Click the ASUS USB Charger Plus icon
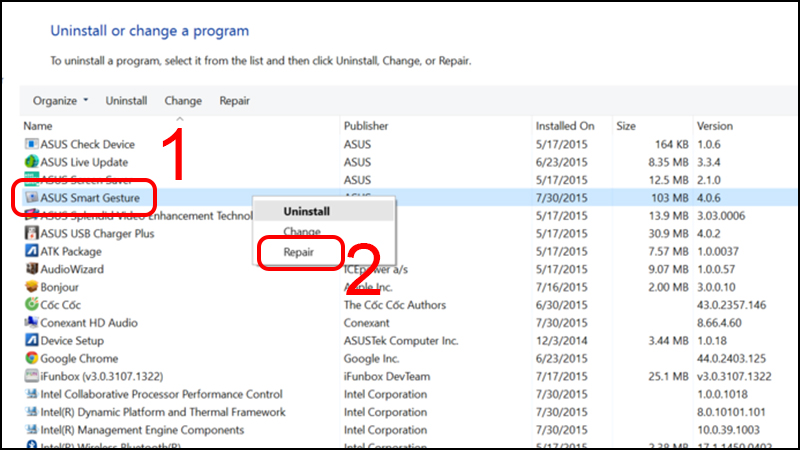800x450 pixels. pyautogui.click(x=31, y=233)
